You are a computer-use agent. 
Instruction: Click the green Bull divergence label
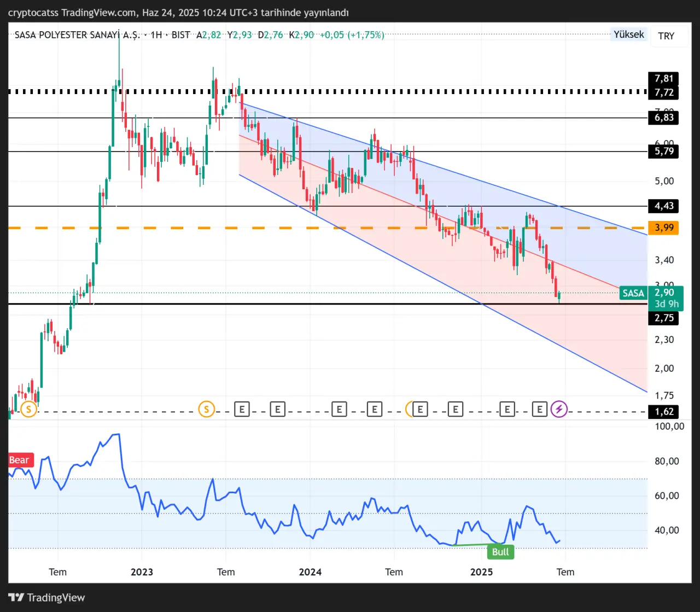pyautogui.click(x=500, y=551)
